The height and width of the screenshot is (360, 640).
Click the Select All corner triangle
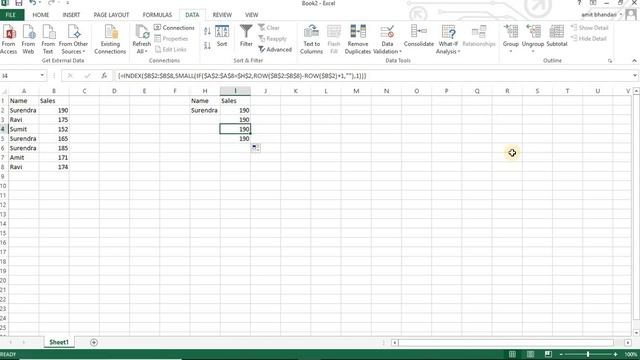4,91
